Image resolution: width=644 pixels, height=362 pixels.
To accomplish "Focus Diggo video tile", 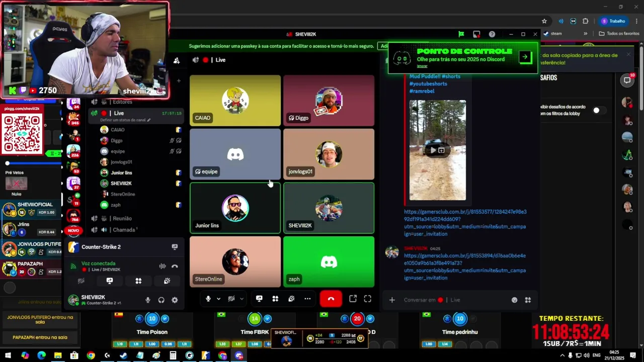I will coord(329,101).
